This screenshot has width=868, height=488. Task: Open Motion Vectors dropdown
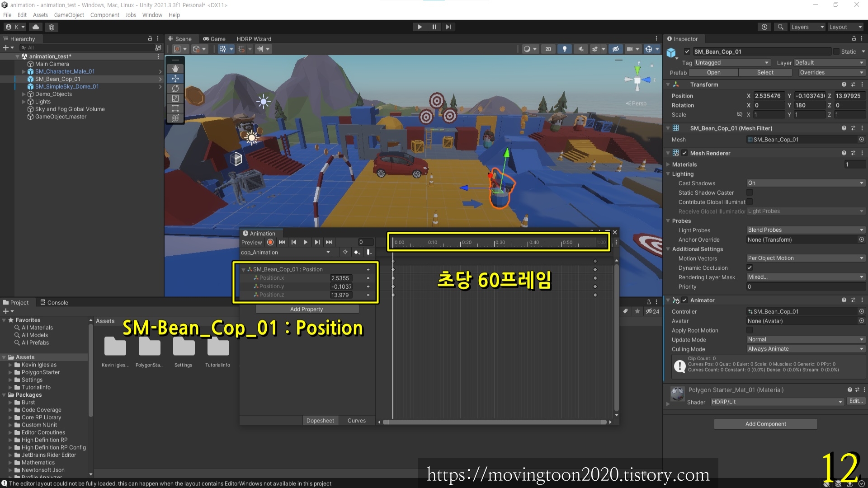[806, 258]
